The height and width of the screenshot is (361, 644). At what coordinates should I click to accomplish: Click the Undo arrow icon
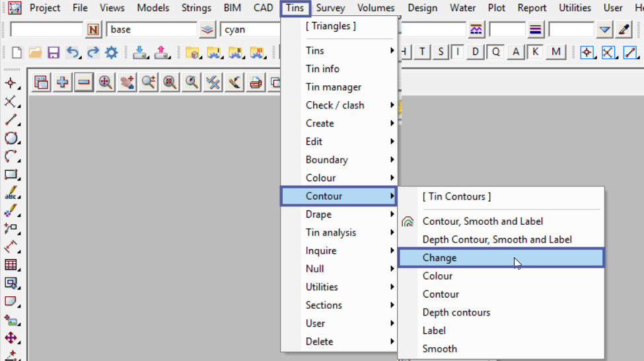[73, 52]
